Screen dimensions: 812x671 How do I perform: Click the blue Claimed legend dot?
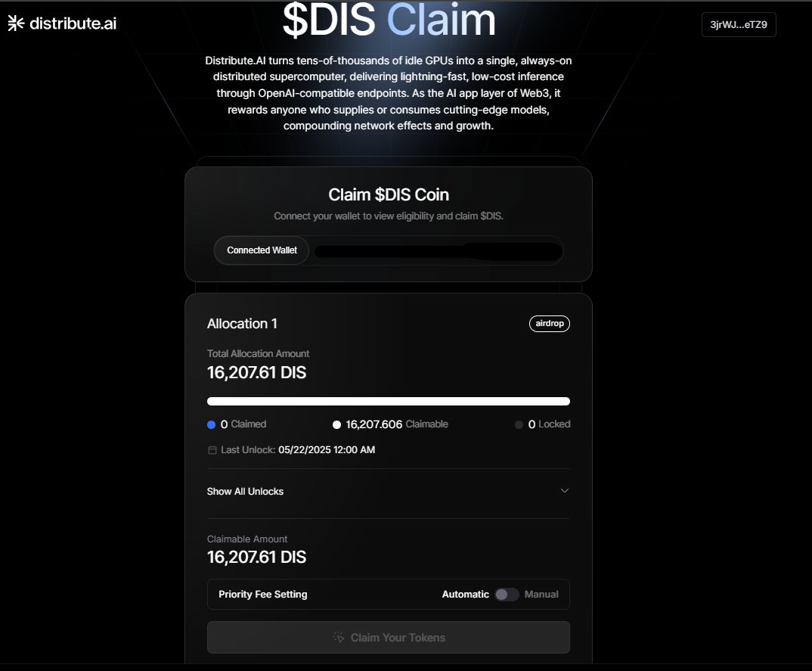[211, 425]
